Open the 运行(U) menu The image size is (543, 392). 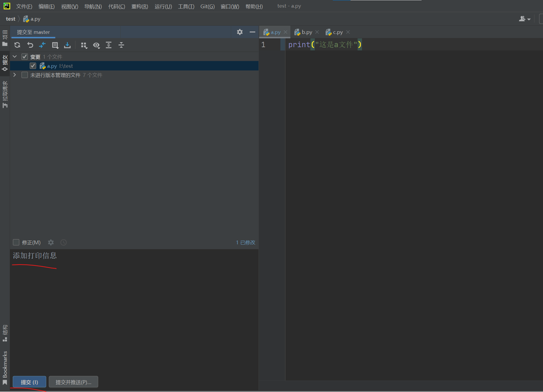click(x=163, y=6)
